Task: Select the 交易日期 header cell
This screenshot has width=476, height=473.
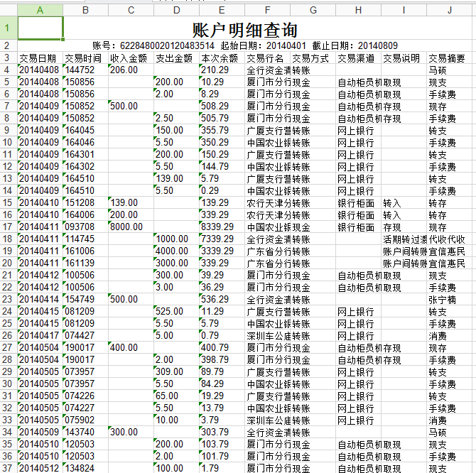Action: click(40, 58)
